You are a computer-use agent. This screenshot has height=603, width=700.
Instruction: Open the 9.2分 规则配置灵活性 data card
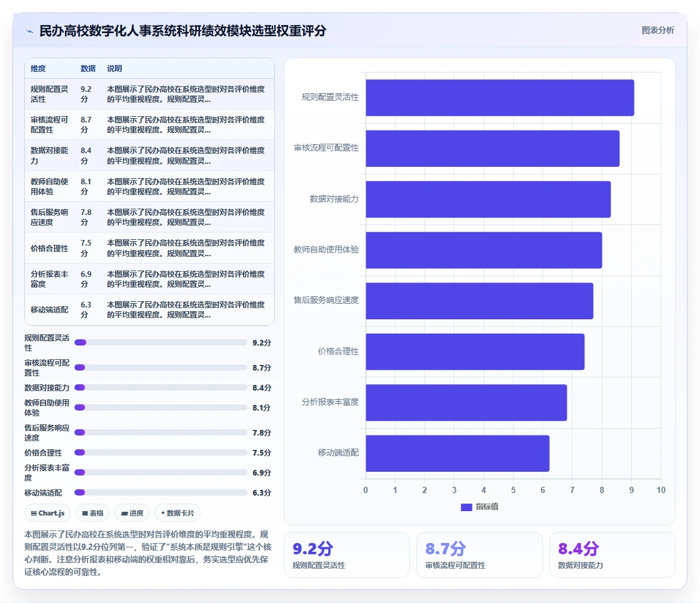[347, 555]
